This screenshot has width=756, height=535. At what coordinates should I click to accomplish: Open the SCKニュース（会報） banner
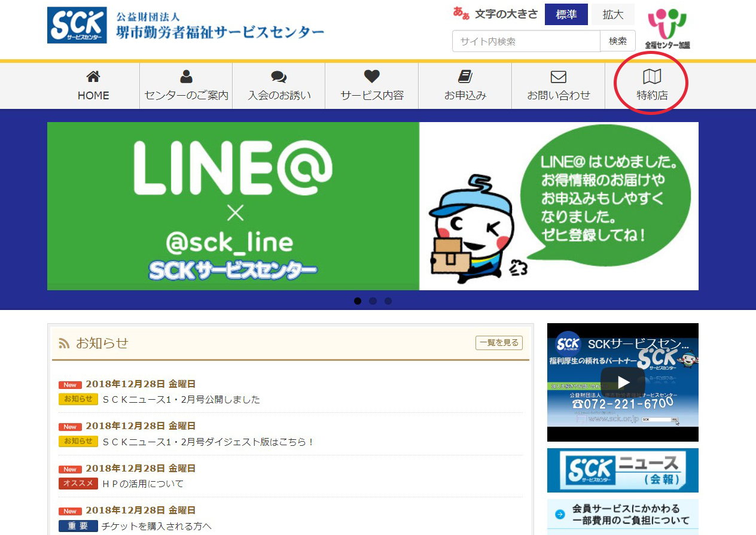(x=623, y=470)
